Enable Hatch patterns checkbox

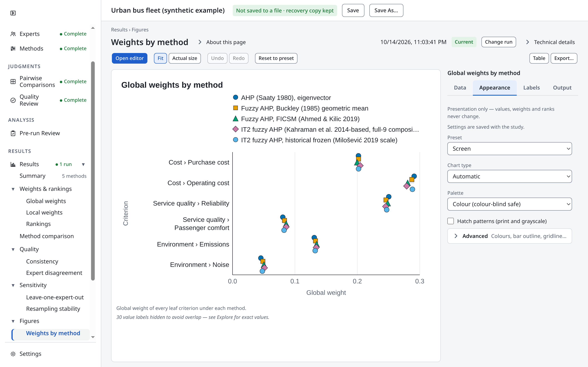point(450,221)
